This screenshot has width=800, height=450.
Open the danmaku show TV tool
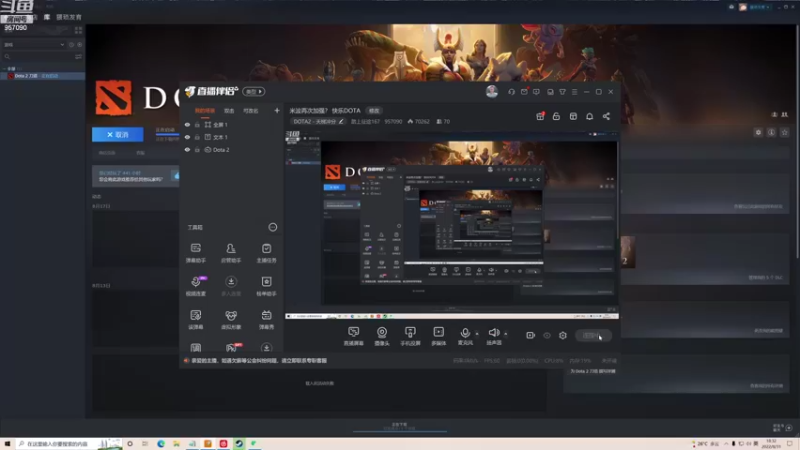[266, 319]
